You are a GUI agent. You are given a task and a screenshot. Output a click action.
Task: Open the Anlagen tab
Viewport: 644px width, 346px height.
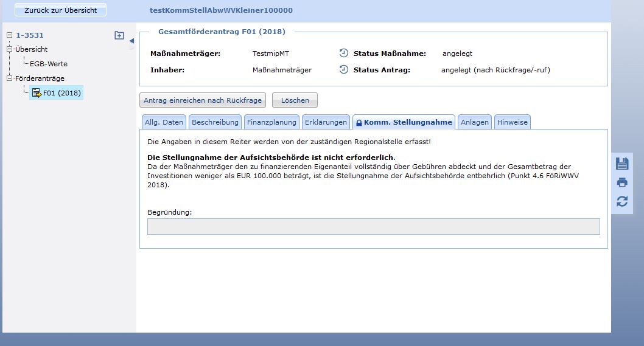point(474,122)
